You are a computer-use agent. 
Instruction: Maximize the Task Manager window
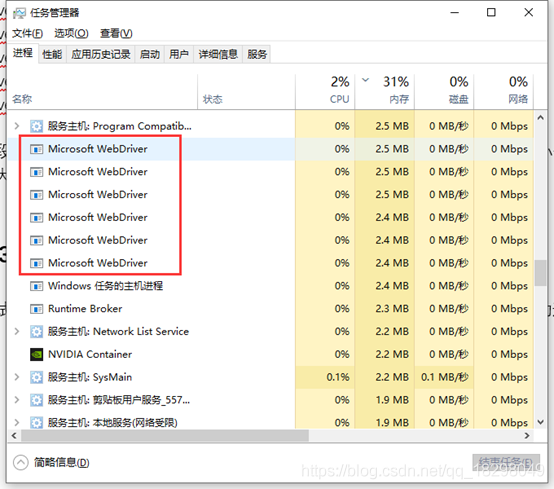click(491, 13)
